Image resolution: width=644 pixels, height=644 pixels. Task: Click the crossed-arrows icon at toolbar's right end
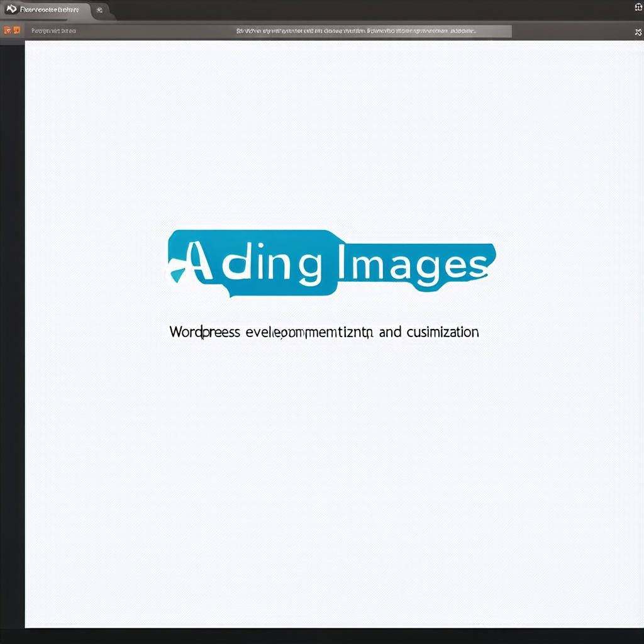click(637, 31)
